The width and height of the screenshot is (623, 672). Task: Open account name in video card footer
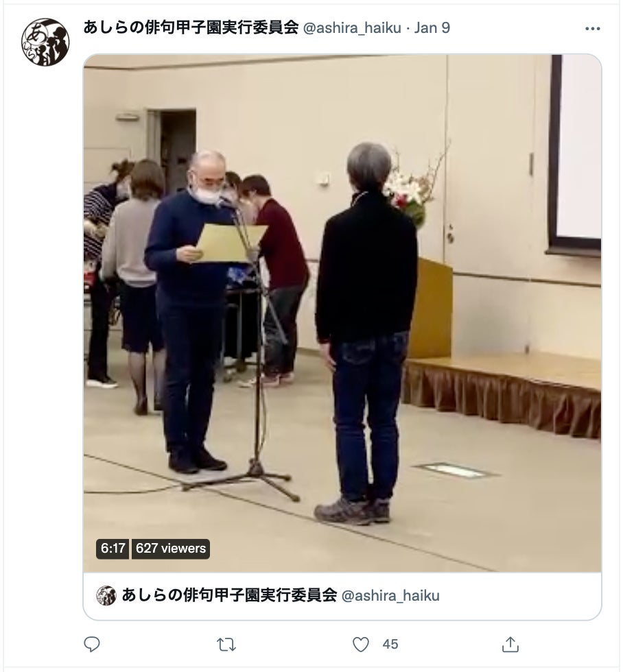click(x=229, y=595)
